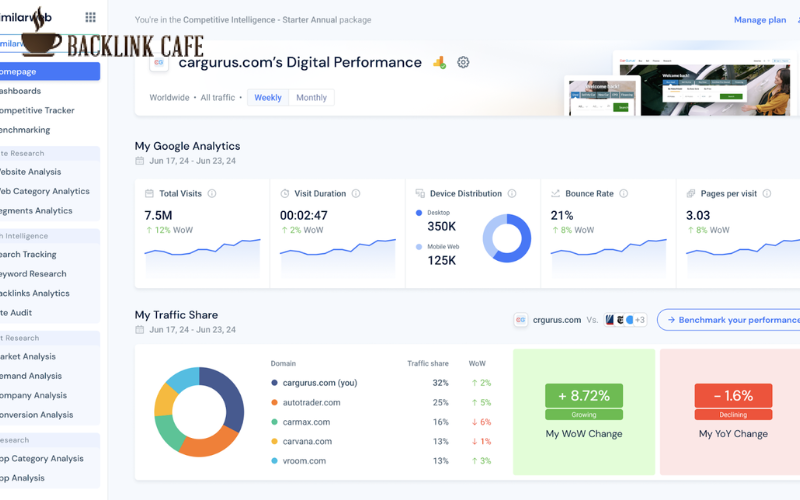Click the Worldwide filter label
The width and height of the screenshot is (800, 500).
tap(169, 97)
